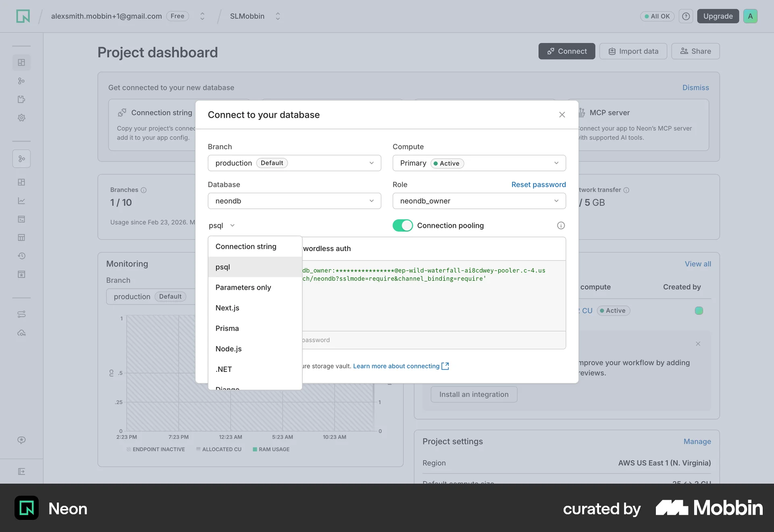Click the RAM USAGE legend swatch
The image size is (774, 532).
[255, 449]
